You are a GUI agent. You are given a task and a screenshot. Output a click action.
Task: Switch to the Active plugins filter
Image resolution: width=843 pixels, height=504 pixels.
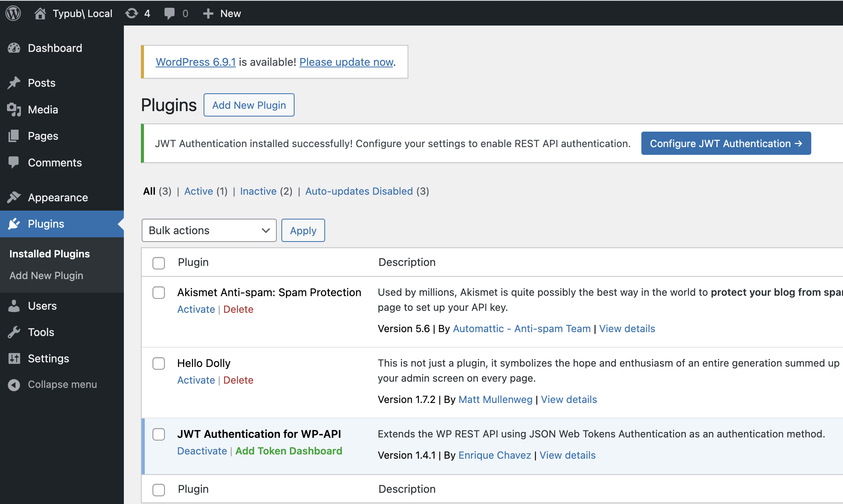point(198,191)
